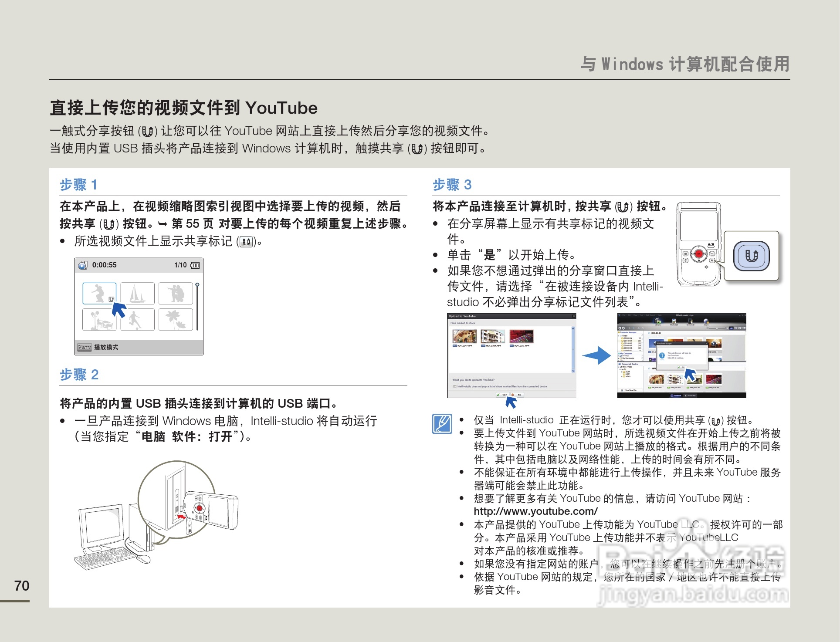Open the Share icon in Intelli-studio
840x642 pixels.
[x=706, y=321]
